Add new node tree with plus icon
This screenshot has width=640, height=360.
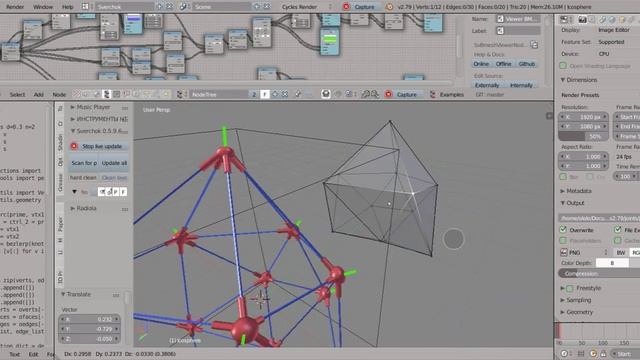(275, 95)
